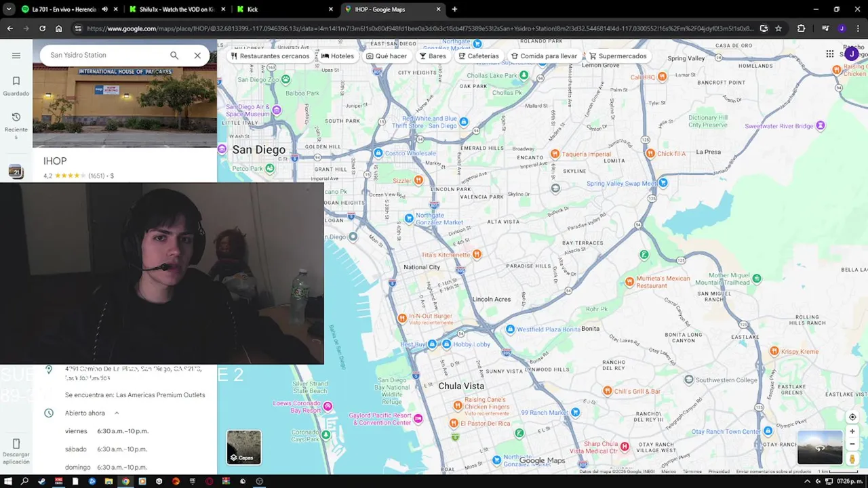
Task: Show hidden system tray icons
Action: pyautogui.click(x=807, y=481)
